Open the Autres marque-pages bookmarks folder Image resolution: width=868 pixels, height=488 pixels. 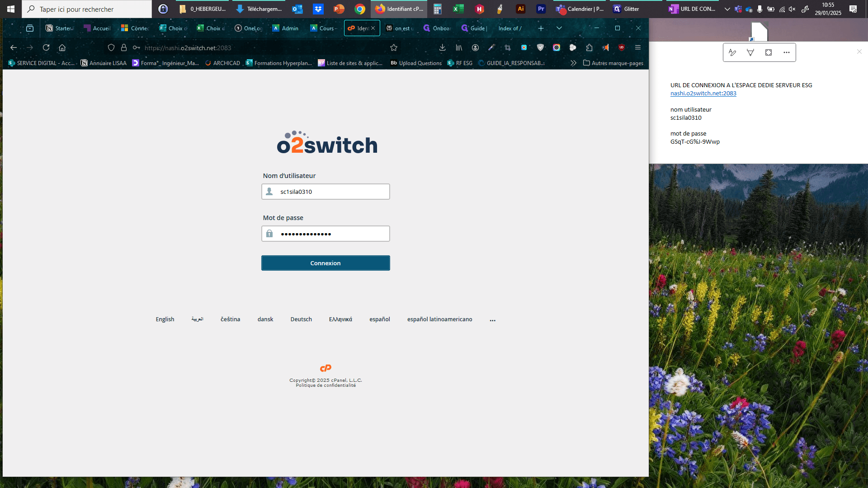point(613,63)
